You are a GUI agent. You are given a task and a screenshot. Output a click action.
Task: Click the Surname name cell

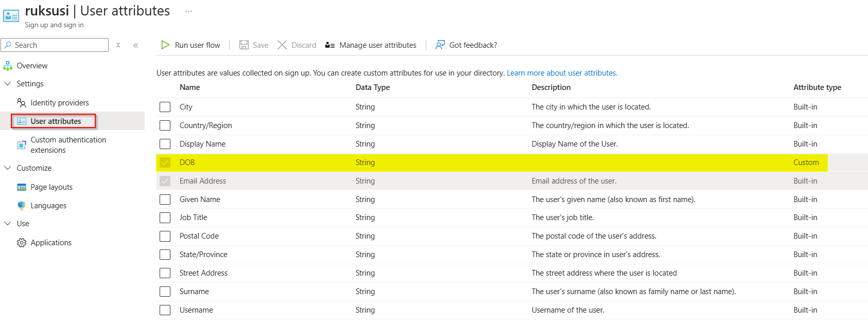click(194, 292)
